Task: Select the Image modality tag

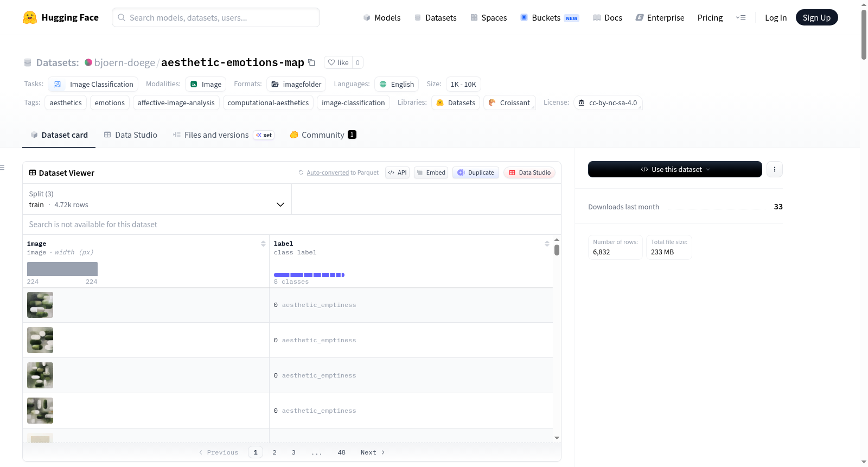Action: (x=206, y=84)
